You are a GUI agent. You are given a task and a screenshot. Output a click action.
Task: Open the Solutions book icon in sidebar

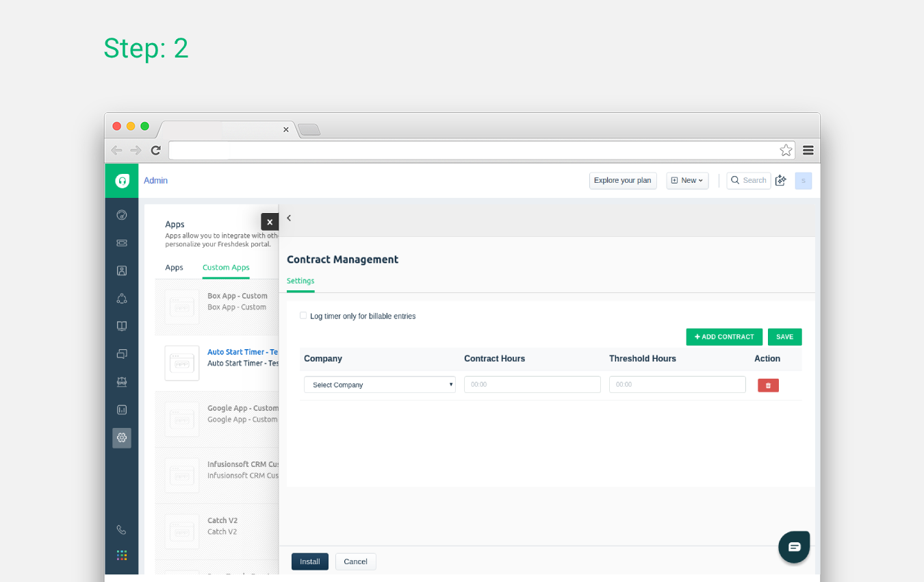(122, 326)
